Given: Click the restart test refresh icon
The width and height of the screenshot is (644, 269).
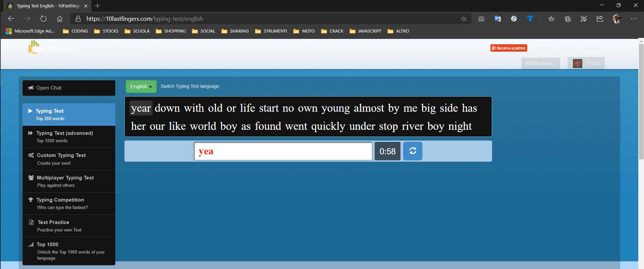Looking at the screenshot, I should [x=413, y=151].
